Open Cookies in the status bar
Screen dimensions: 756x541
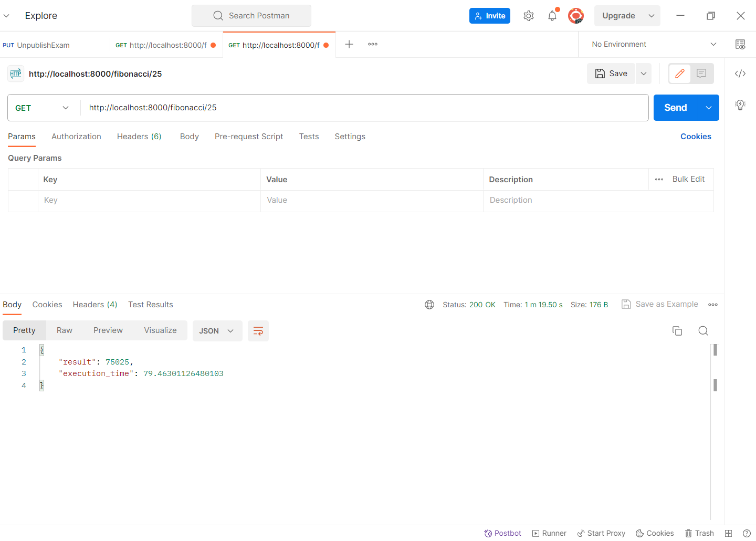[x=655, y=533]
